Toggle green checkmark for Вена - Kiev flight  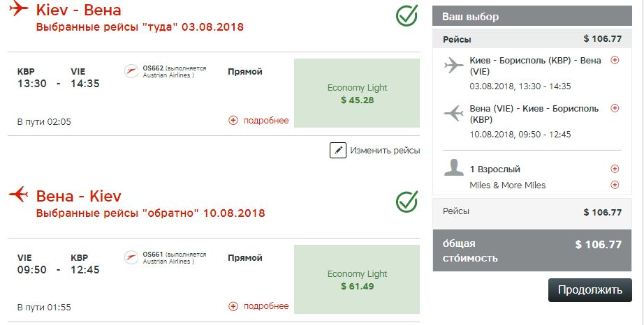[x=407, y=202]
